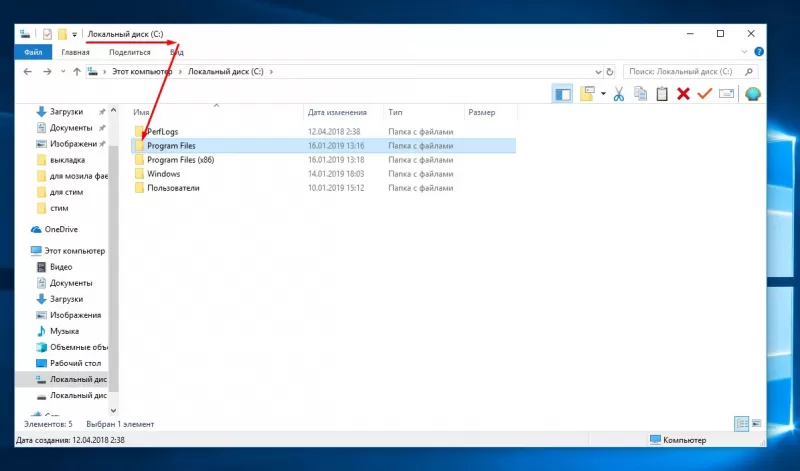Select the PerfLogs folder

(x=162, y=132)
